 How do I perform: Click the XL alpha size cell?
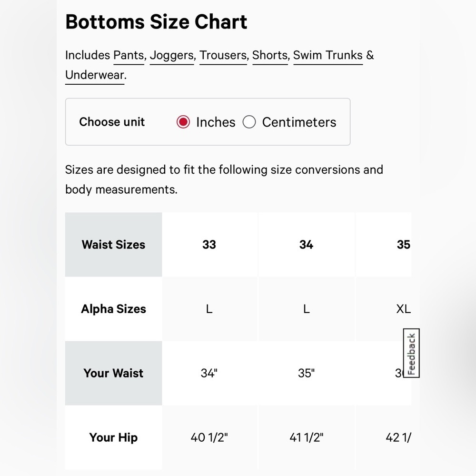[x=384, y=309]
